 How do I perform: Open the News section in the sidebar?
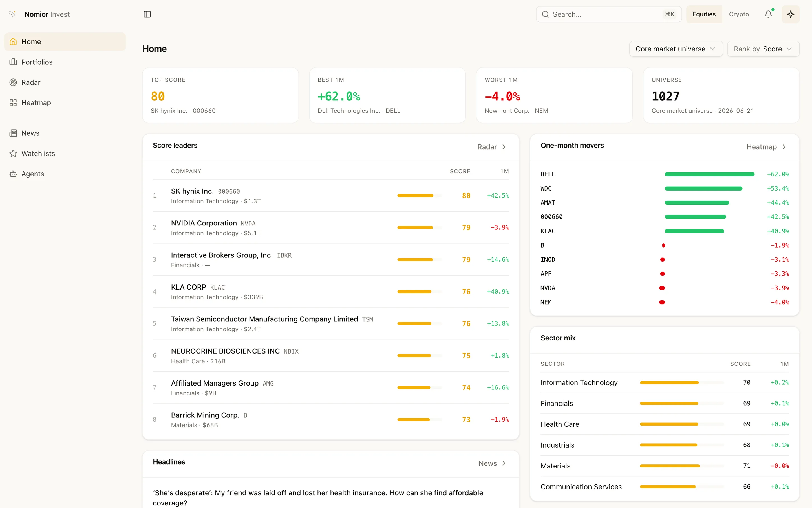(x=65, y=133)
